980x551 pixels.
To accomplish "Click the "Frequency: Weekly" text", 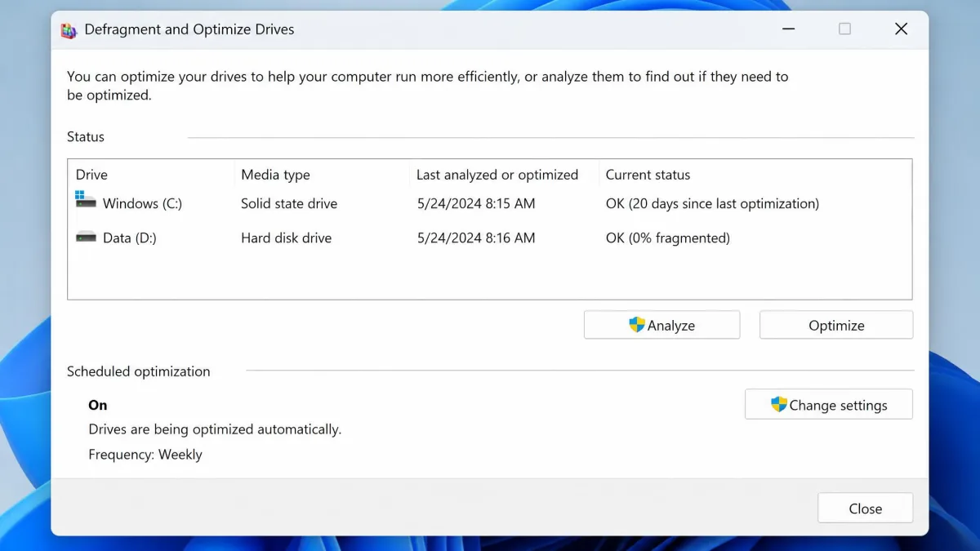I will coord(145,455).
